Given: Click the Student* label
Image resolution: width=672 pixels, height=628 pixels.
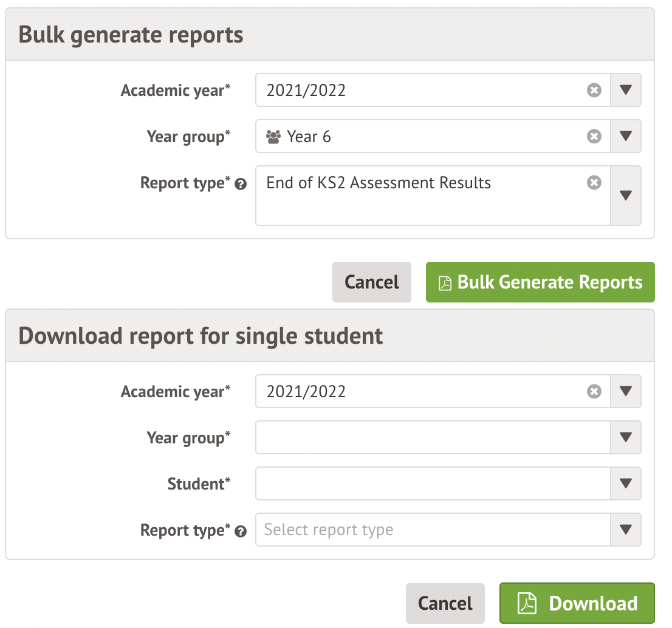Looking at the screenshot, I should [199, 484].
